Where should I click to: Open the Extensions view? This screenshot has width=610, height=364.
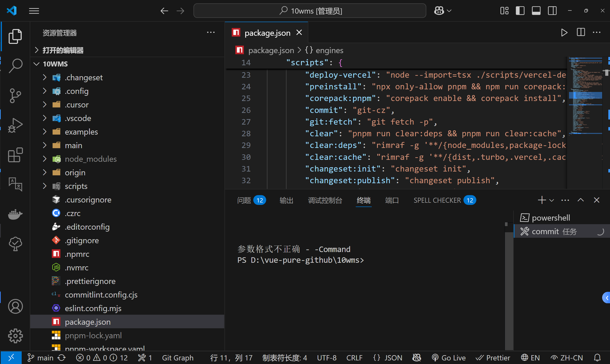tap(15, 155)
